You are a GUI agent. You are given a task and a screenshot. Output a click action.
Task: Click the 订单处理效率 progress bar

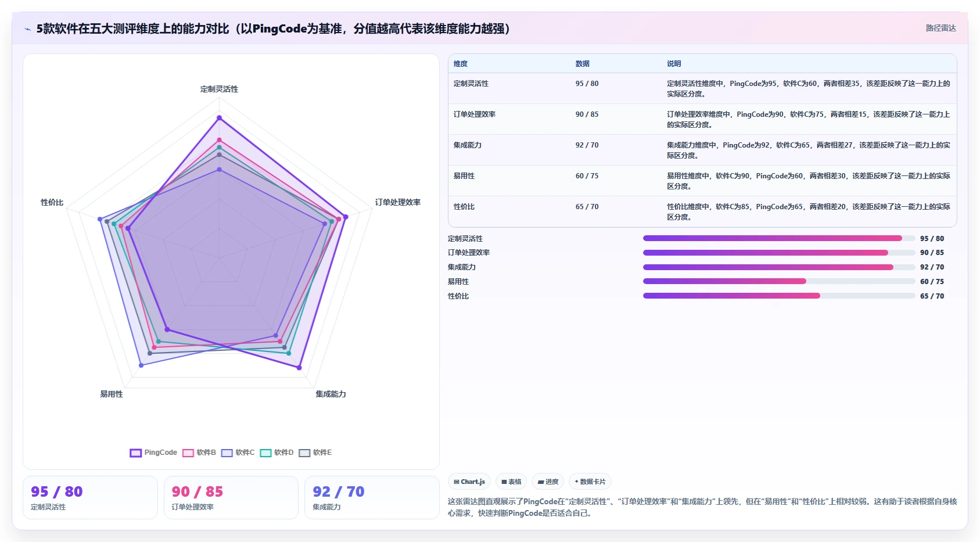tap(779, 253)
